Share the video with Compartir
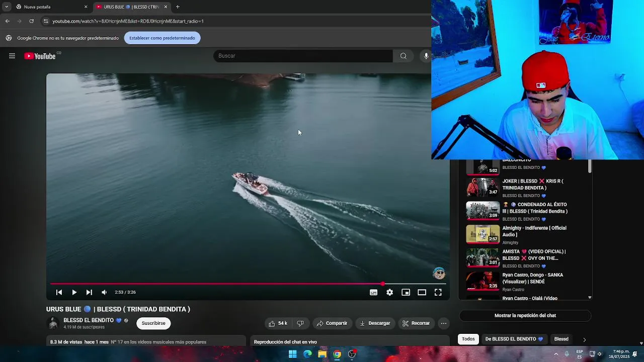Screen dimensions: 644x362 [332, 323]
